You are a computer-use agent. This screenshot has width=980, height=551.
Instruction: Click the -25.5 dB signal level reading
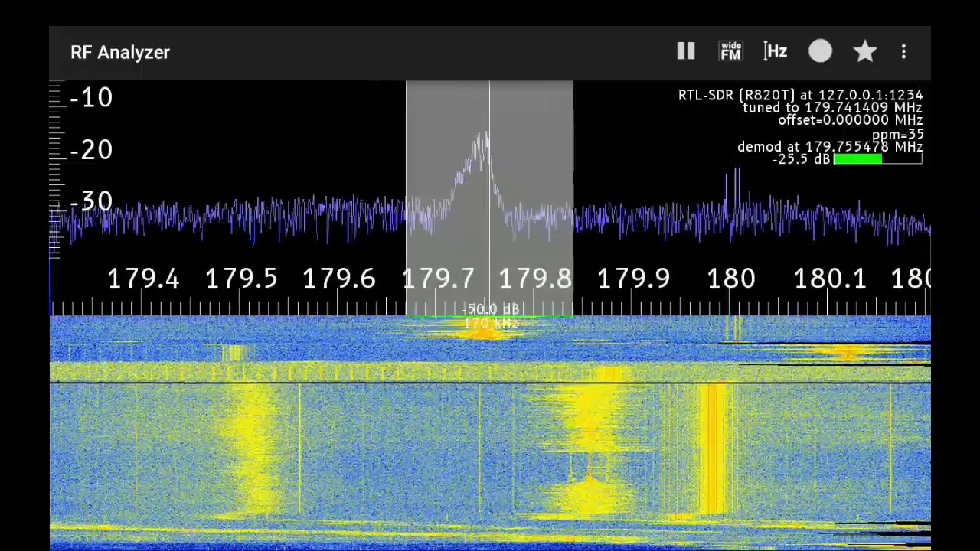[x=801, y=159]
